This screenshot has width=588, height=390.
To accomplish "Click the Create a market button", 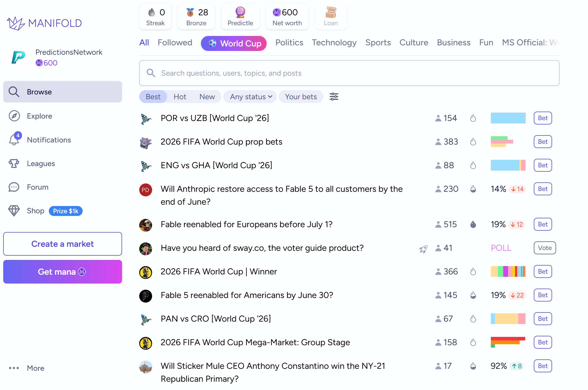I will tap(63, 244).
